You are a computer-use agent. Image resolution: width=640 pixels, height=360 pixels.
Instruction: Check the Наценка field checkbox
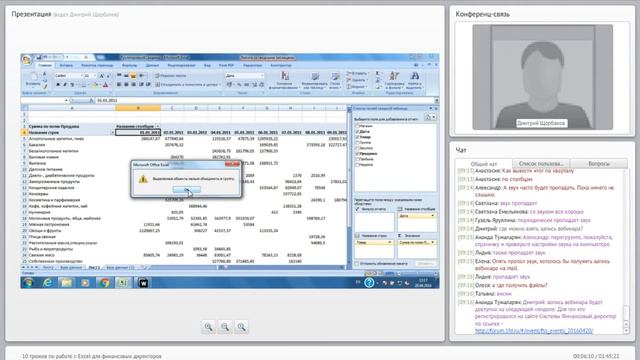(357, 165)
